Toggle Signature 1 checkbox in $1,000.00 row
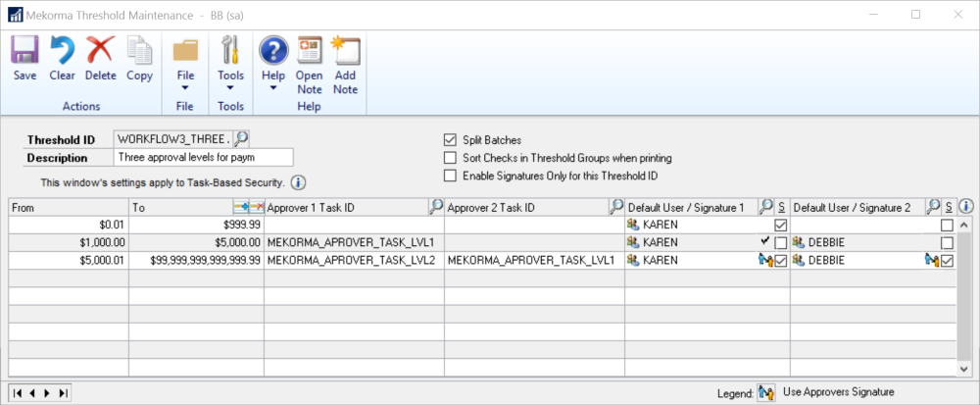The width and height of the screenshot is (980, 405). (x=781, y=242)
